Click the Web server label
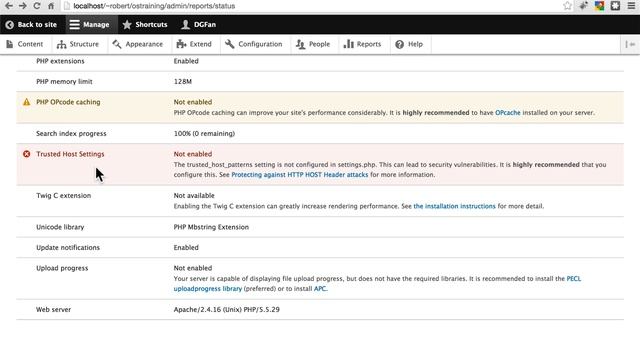This screenshot has height=360, width=640. [53, 309]
